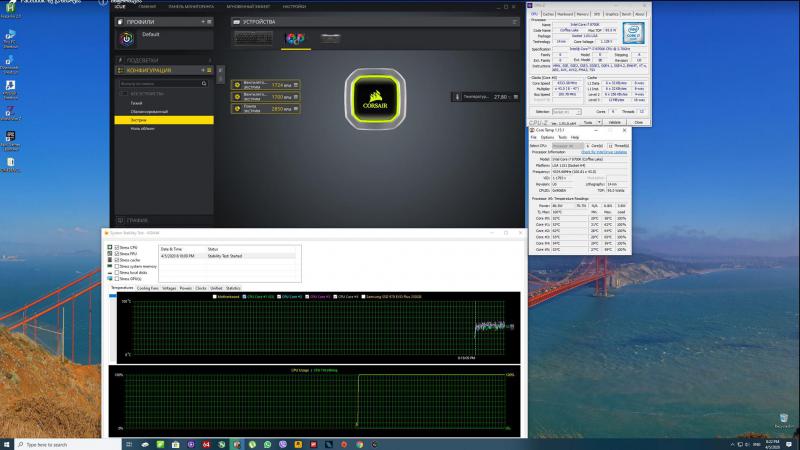Click the temperature sensor thermometer icon

pyautogui.click(x=456, y=96)
